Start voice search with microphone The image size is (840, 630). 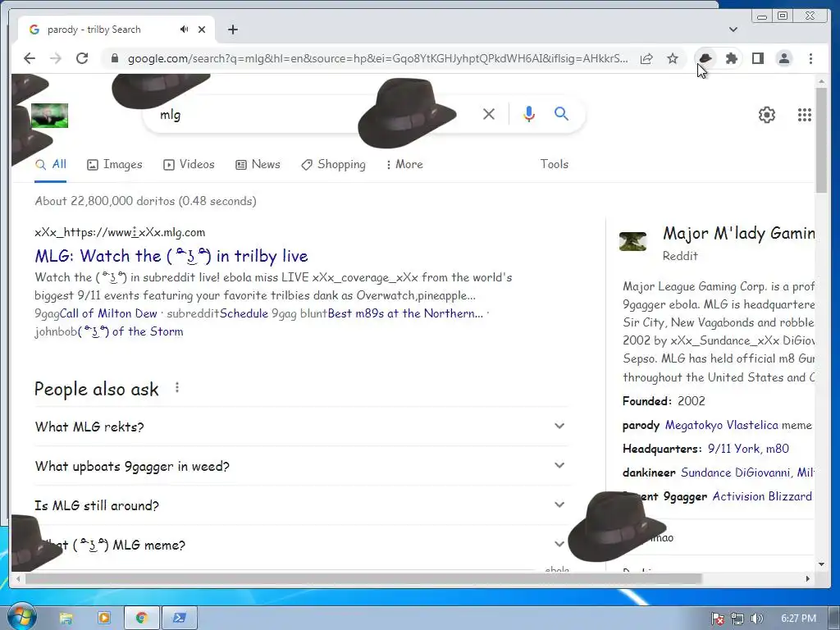click(529, 113)
